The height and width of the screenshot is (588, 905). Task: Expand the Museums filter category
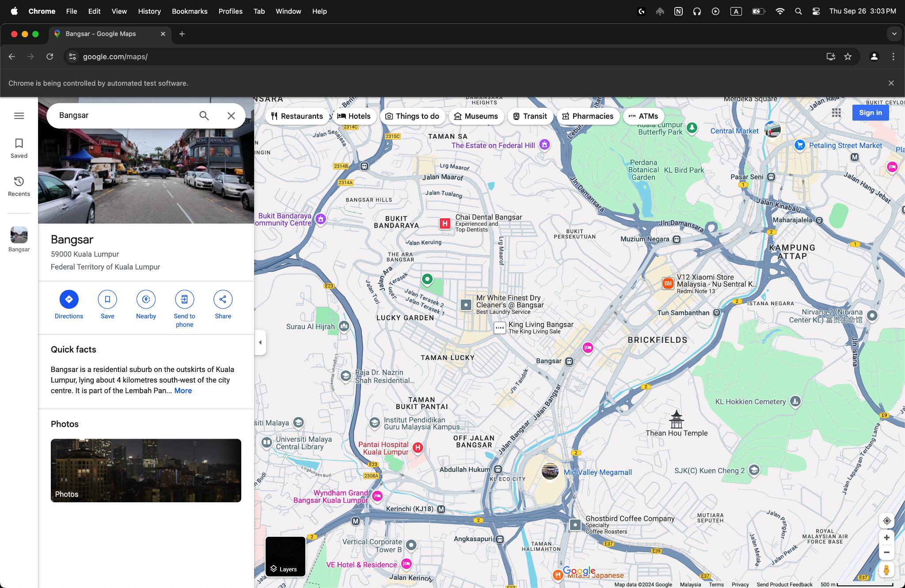click(x=475, y=116)
